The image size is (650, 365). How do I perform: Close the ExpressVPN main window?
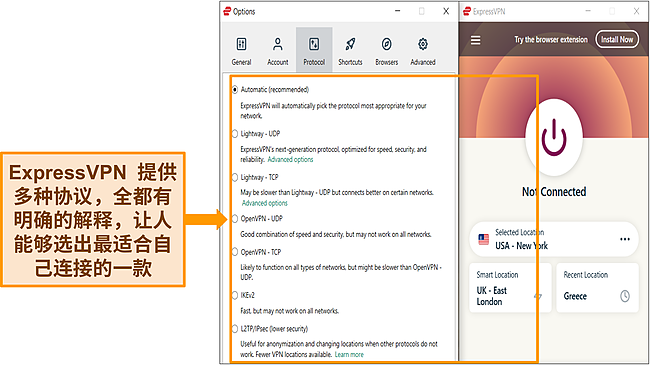(636, 11)
